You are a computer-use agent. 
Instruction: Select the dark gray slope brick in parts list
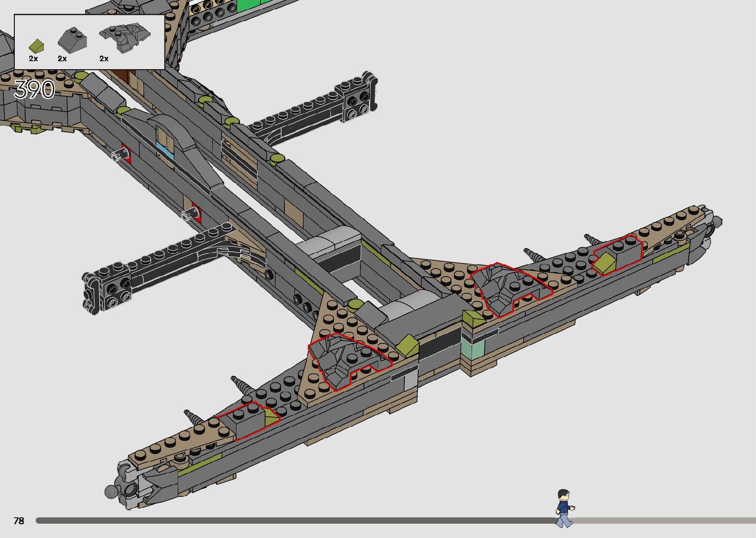pos(72,40)
